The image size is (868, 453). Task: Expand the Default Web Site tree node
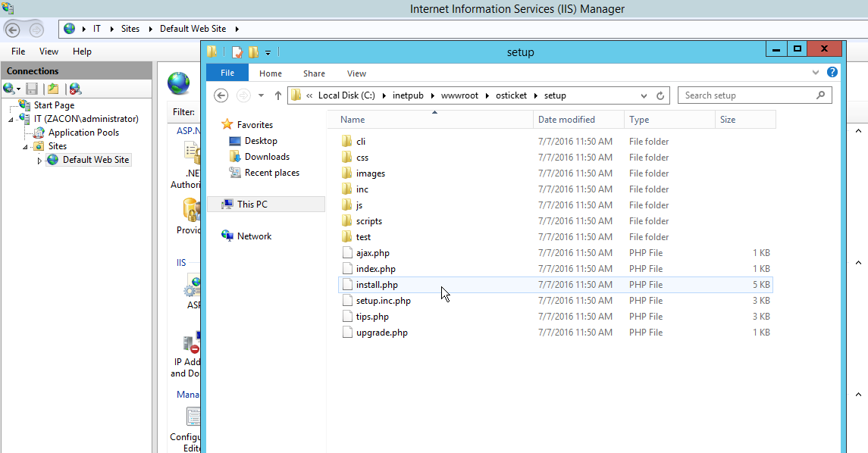39,161
